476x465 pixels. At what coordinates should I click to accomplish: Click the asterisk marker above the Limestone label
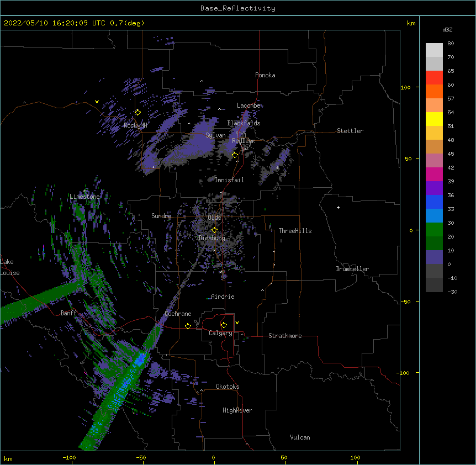pyautogui.click(x=85, y=191)
